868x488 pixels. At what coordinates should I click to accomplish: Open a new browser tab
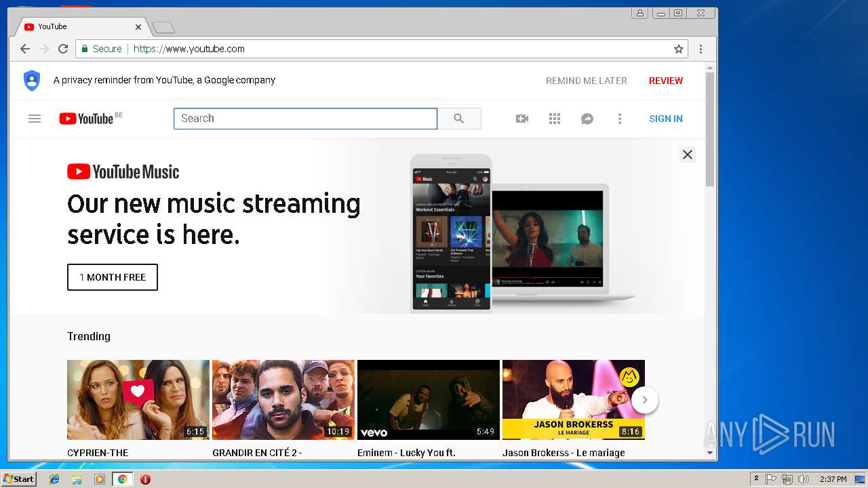click(x=163, y=28)
